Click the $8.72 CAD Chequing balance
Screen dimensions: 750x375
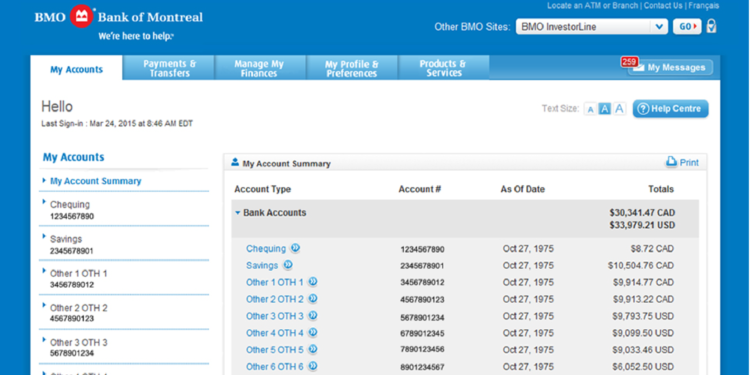pos(652,249)
